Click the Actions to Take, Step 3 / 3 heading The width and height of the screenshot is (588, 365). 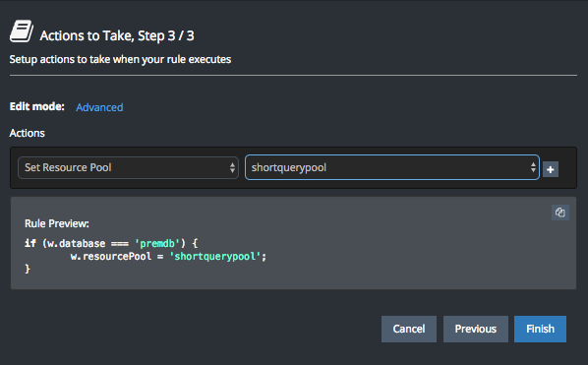pos(117,36)
